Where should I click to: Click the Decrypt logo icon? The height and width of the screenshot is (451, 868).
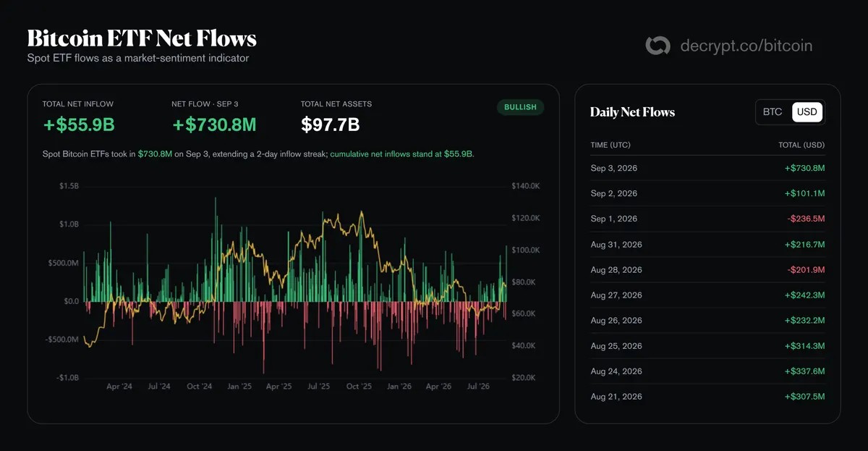click(658, 46)
